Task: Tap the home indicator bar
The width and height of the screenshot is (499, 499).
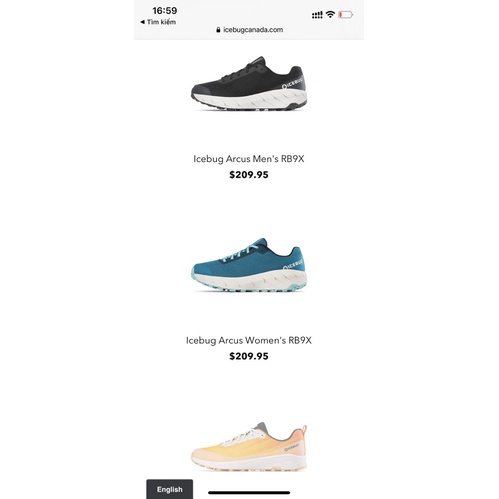Action: tap(249, 492)
